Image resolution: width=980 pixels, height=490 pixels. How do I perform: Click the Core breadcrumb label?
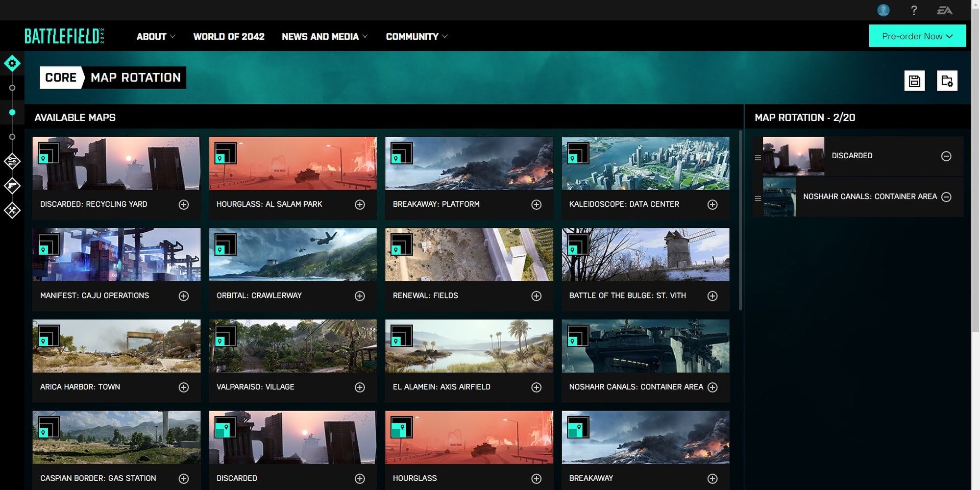click(x=61, y=78)
